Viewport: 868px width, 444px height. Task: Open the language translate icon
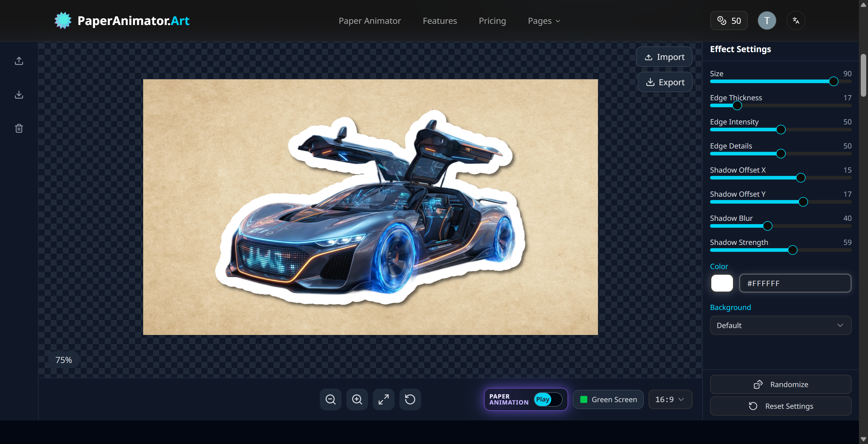pyautogui.click(x=796, y=21)
